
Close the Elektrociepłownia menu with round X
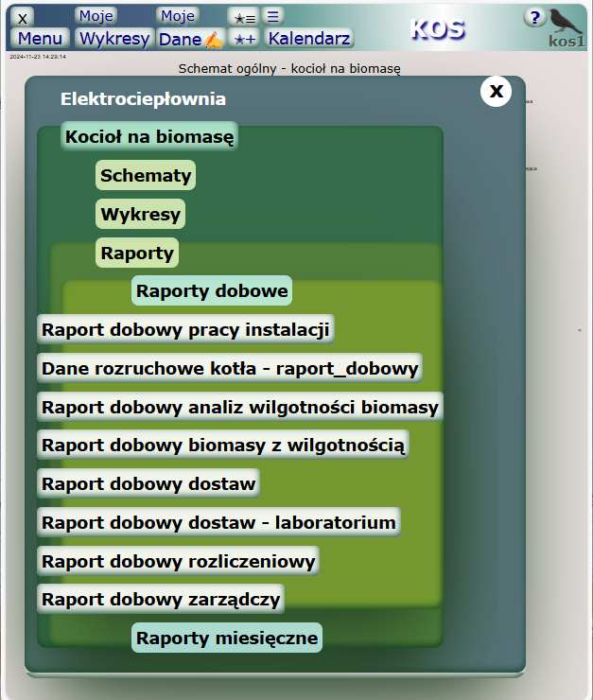(497, 91)
